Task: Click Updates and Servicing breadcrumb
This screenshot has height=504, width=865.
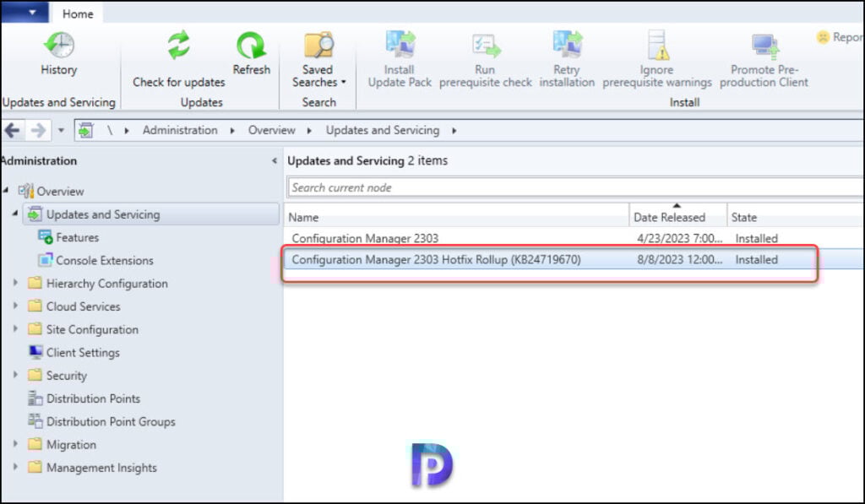Action: (383, 130)
